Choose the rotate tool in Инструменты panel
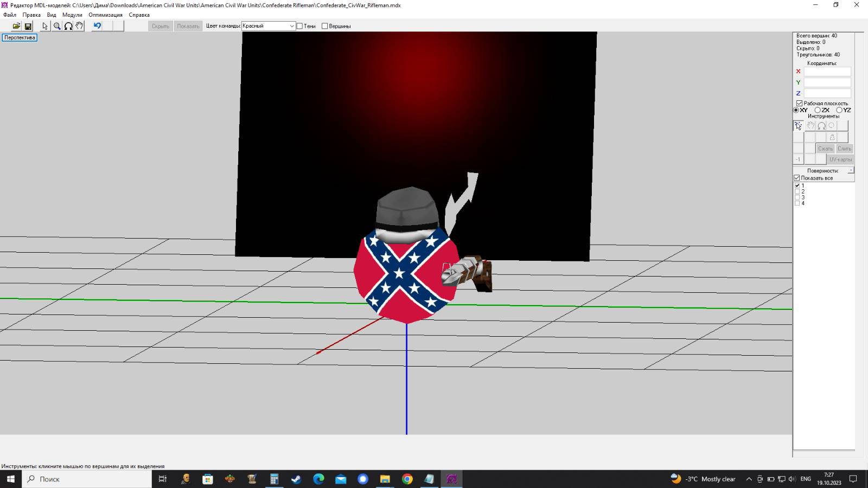 pos(821,126)
